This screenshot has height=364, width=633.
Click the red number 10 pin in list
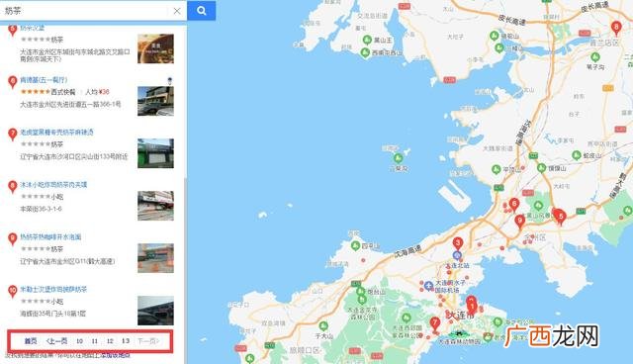point(13,292)
